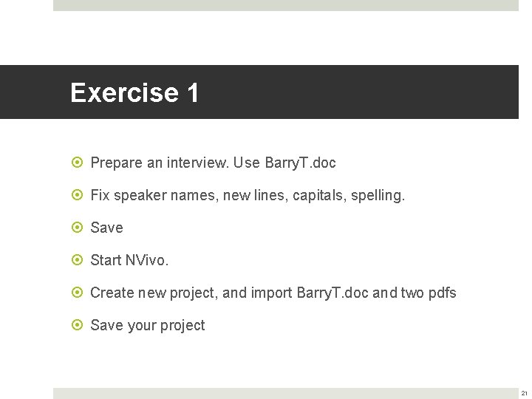Click the light gray footer bar
Image resolution: width=532 pixels, height=399 pixels.
[286, 393]
